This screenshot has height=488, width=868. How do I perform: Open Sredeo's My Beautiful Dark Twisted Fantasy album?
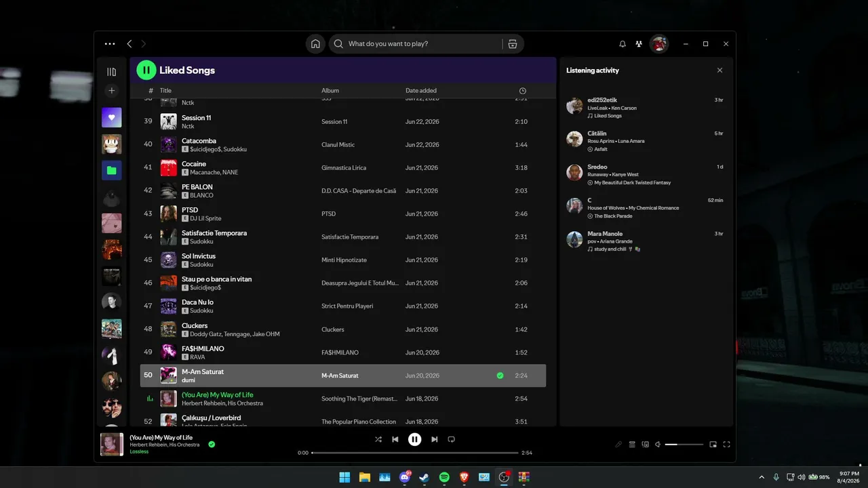[633, 183]
